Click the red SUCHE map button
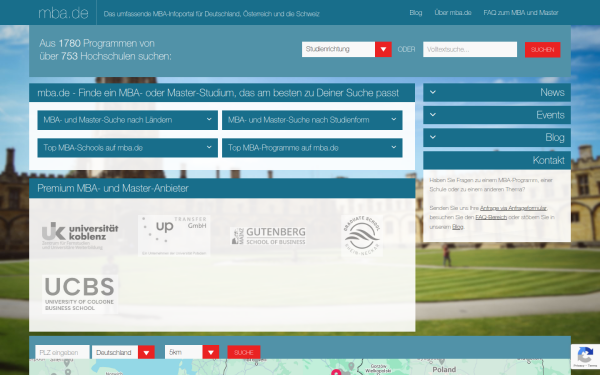Screen dimensions: 600x375 click(x=244, y=352)
